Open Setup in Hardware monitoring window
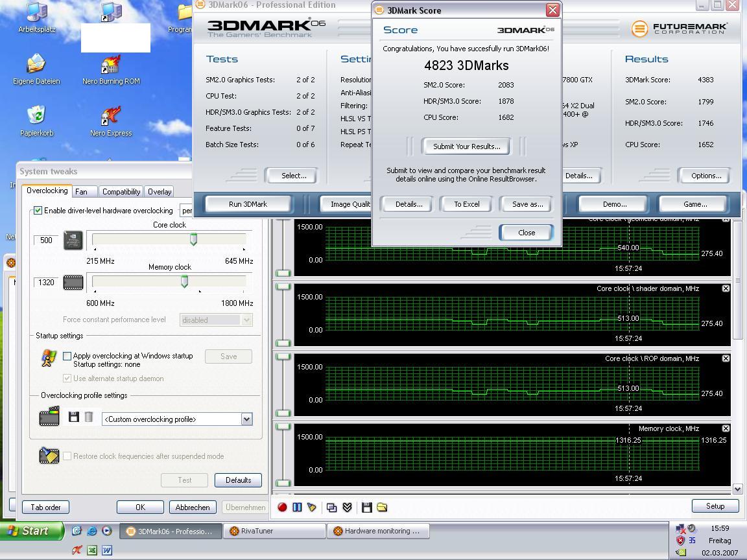The height and width of the screenshot is (560, 747). tap(715, 506)
